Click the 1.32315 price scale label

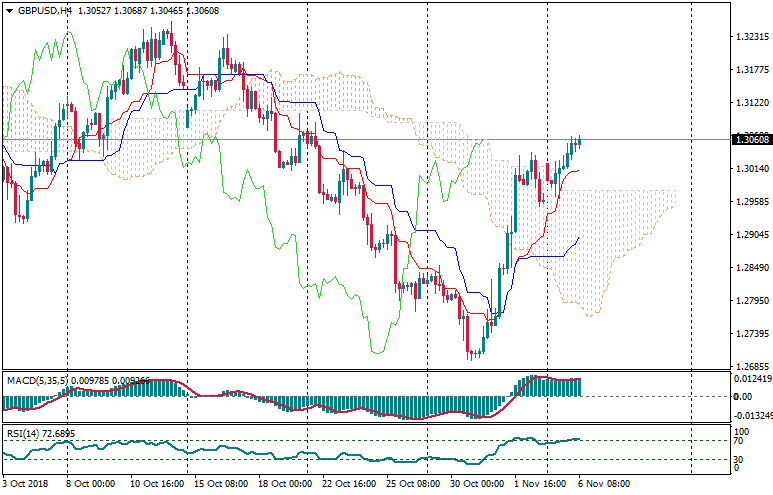(750, 37)
